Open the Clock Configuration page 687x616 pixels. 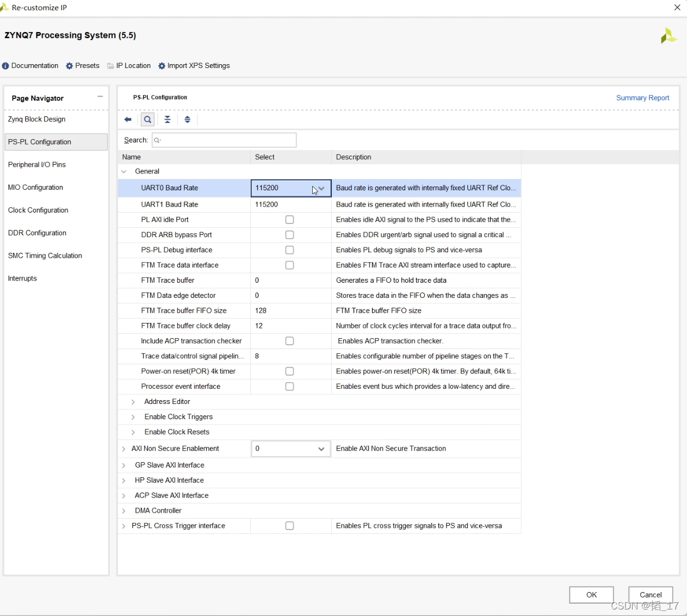coord(38,210)
